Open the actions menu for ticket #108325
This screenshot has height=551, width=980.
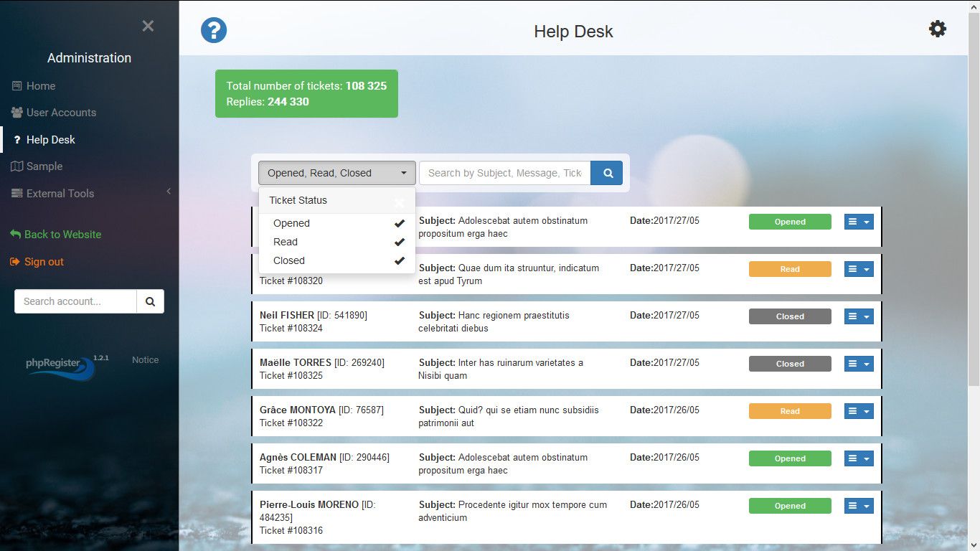(x=859, y=364)
